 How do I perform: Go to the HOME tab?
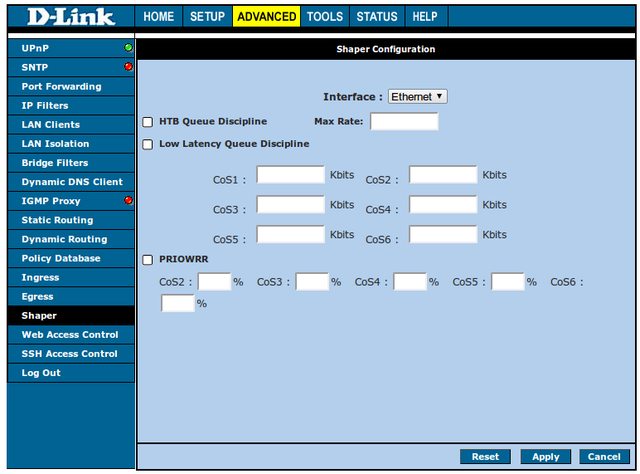pos(158,16)
